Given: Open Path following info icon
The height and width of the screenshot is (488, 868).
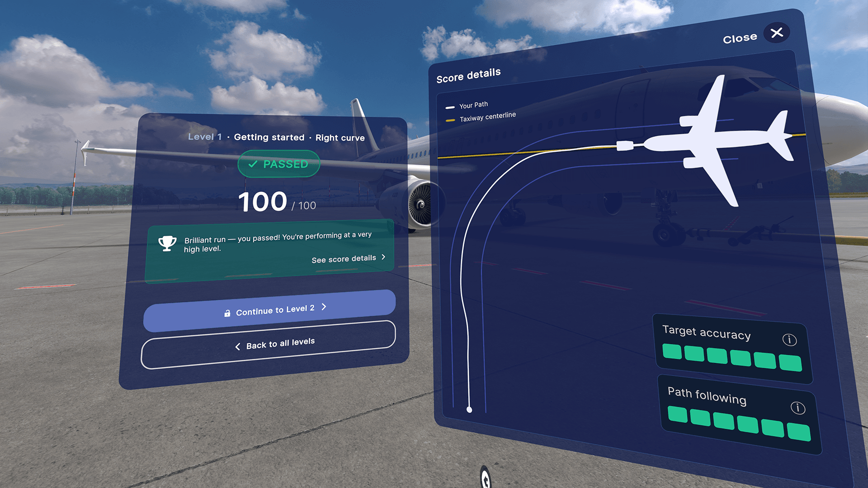Looking at the screenshot, I should (797, 408).
